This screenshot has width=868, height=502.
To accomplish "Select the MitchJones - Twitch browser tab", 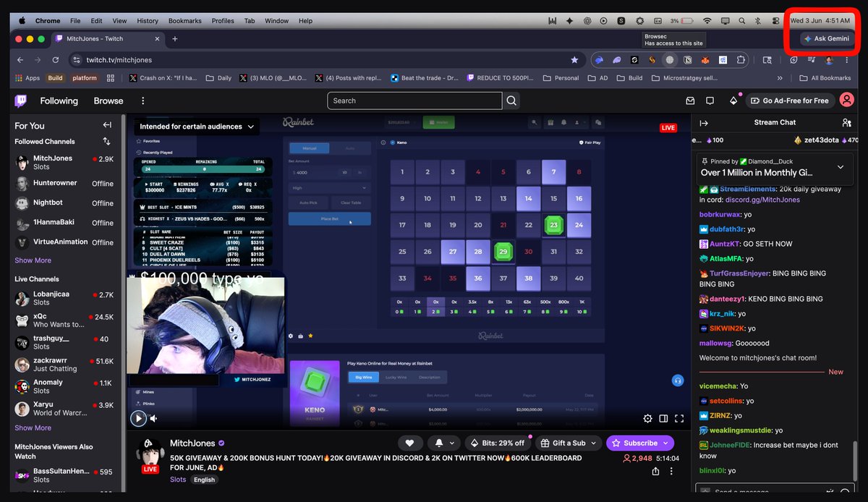I will pos(108,38).
